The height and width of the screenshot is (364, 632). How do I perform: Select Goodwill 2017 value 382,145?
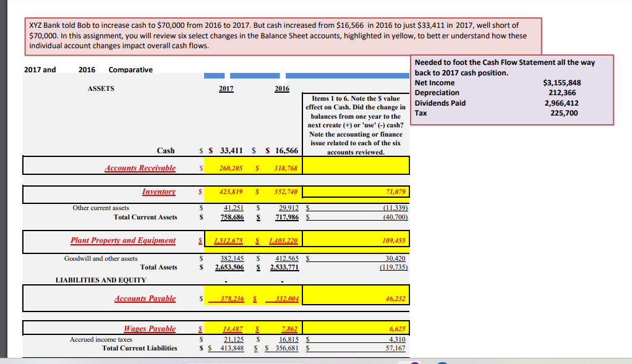tap(232, 258)
